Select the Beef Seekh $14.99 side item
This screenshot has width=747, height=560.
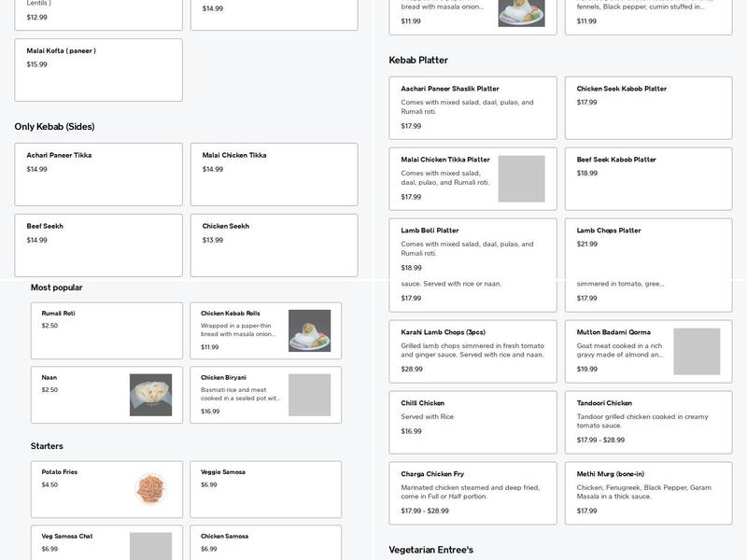point(98,245)
